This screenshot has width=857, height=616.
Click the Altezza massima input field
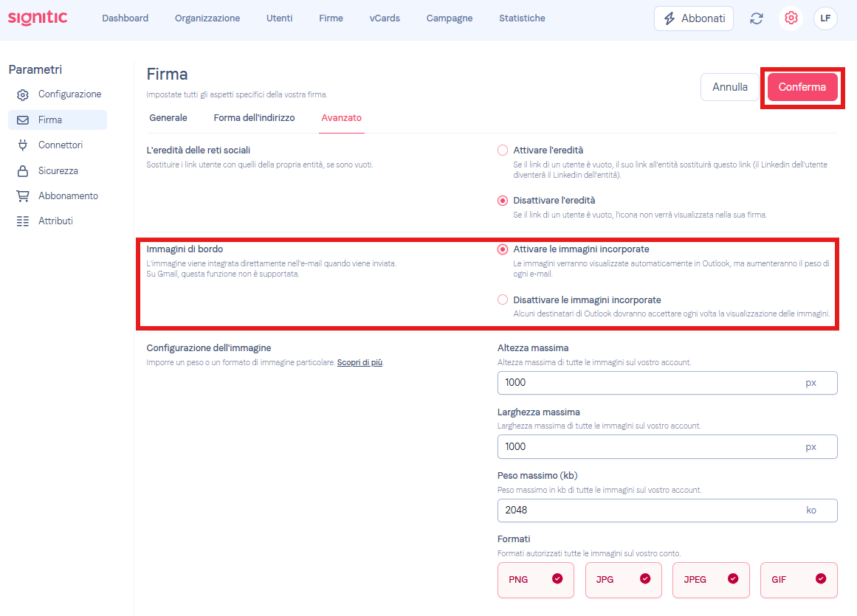click(x=667, y=383)
